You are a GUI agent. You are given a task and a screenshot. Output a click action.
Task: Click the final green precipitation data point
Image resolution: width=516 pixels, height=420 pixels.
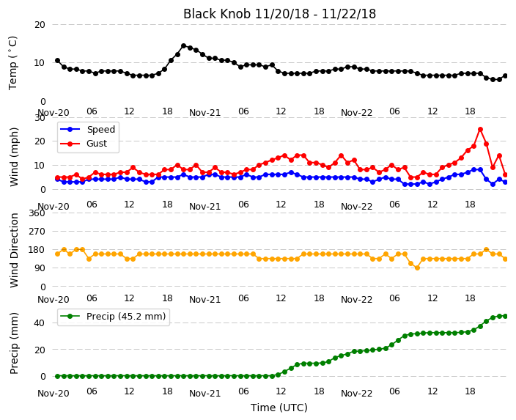(506, 316)
